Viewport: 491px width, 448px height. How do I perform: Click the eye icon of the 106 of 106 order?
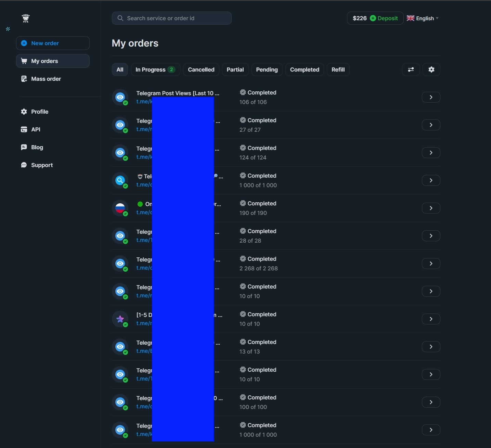pos(120,97)
